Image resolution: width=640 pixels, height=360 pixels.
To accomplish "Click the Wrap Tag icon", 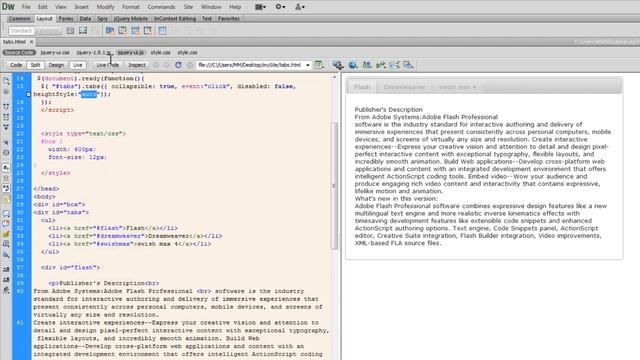I will 6,234.
